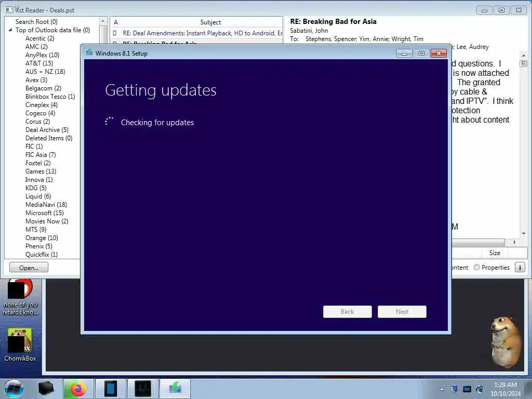Viewport: 532px width, 399px height.
Task: Click the message body scroll down arrow
Action: tap(524, 234)
